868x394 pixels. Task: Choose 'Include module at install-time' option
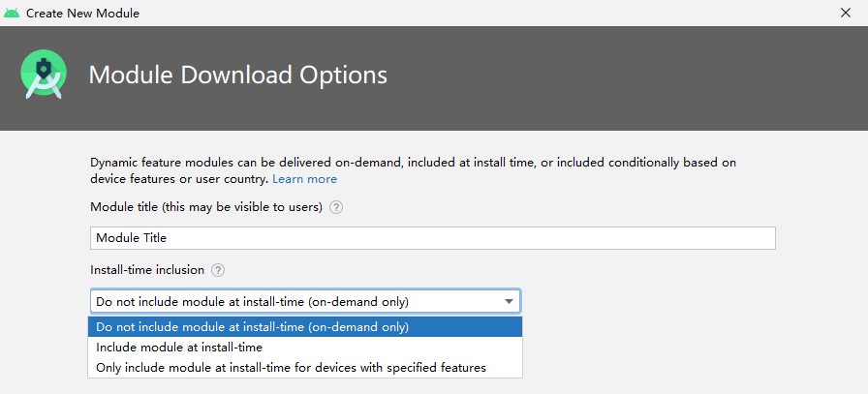pyautogui.click(x=179, y=347)
